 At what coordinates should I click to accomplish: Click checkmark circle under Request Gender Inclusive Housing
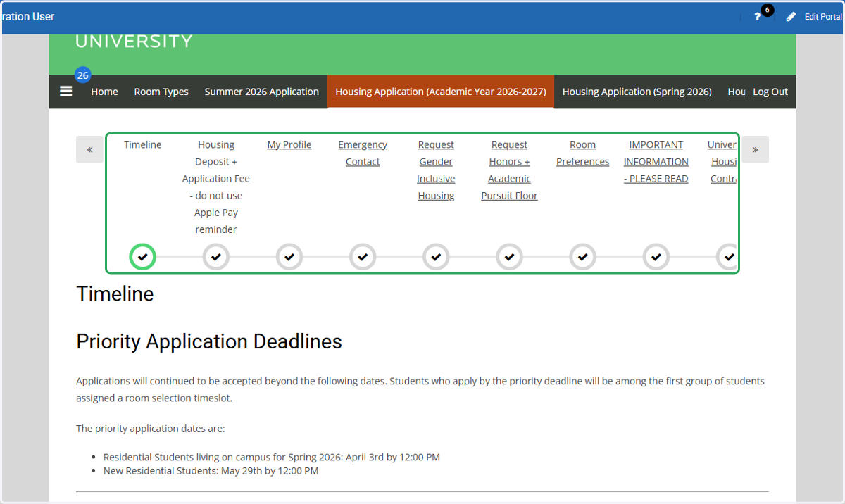[436, 257]
